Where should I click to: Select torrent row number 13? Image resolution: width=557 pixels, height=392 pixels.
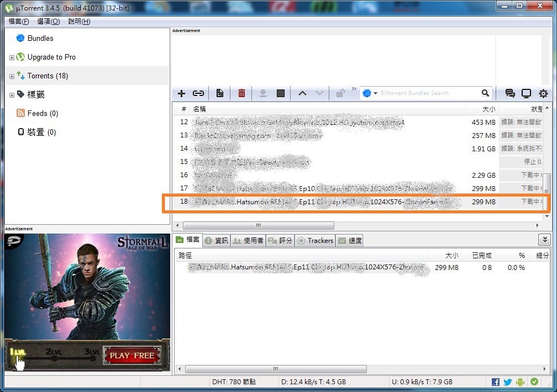359,135
